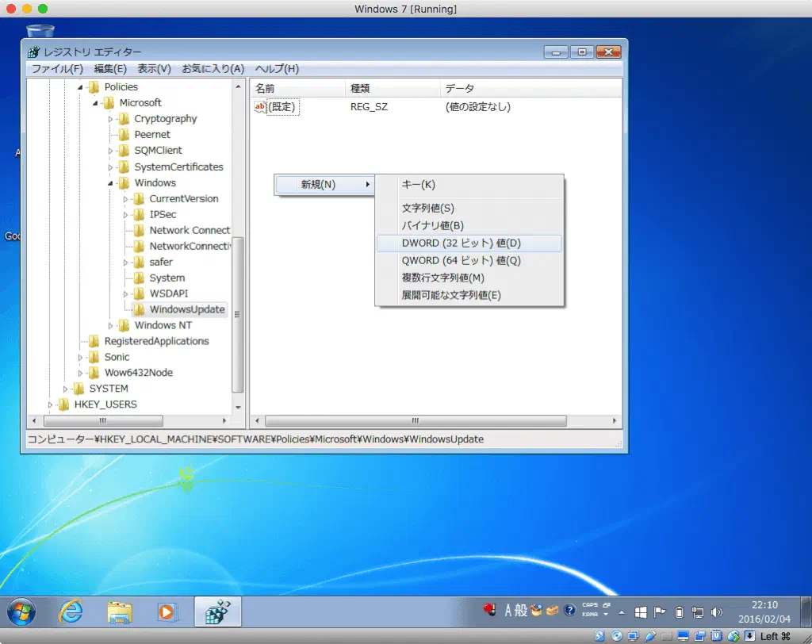812x644 pixels.
Task: Collapse the Windows key in tree
Action: coord(112,183)
